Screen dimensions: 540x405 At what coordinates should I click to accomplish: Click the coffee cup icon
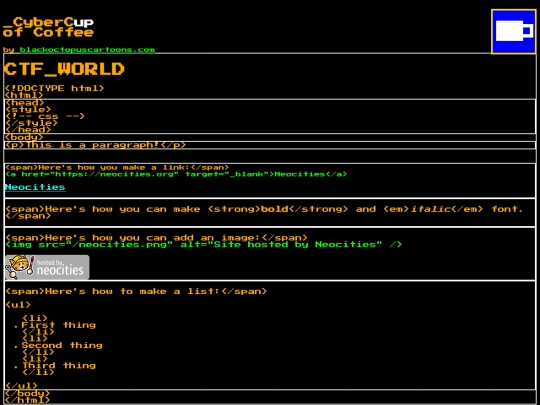(x=513, y=31)
